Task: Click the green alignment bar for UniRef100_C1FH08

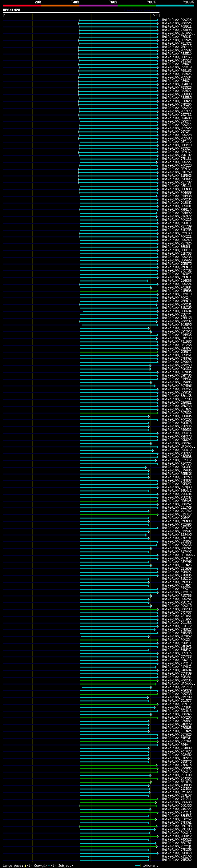Action: 119,291
